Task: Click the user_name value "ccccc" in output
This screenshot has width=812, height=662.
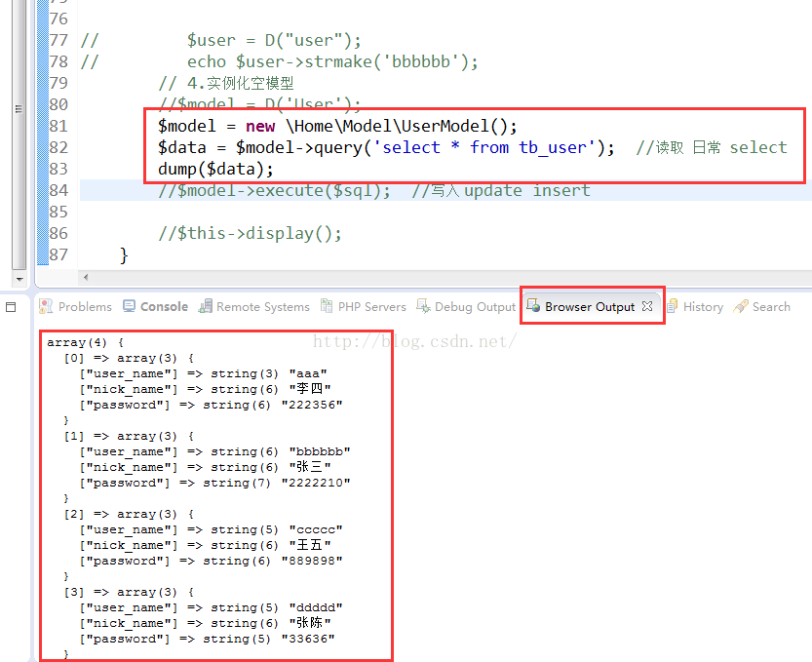Action: tap(316, 529)
